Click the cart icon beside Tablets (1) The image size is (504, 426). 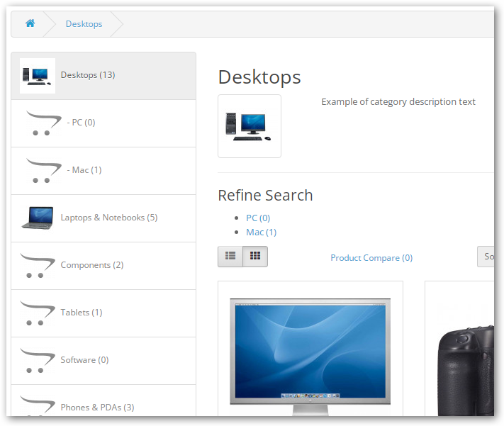click(38, 313)
